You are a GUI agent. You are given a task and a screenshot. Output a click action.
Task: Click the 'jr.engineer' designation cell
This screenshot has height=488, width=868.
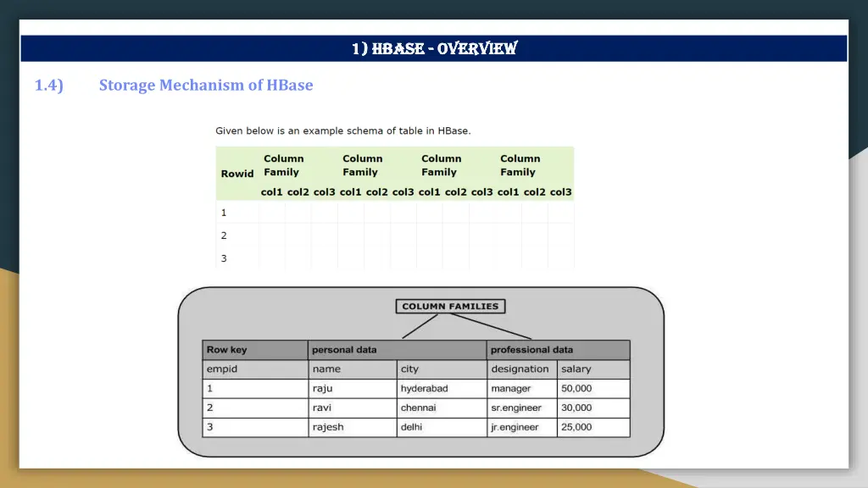tap(521, 427)
